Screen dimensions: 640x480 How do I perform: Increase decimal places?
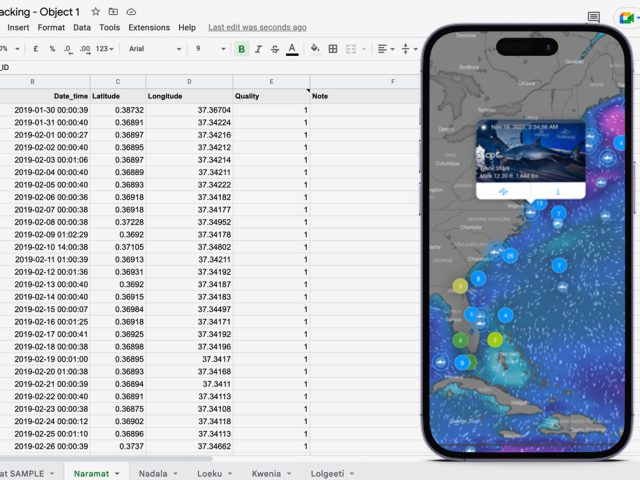[x=85, y=49]
